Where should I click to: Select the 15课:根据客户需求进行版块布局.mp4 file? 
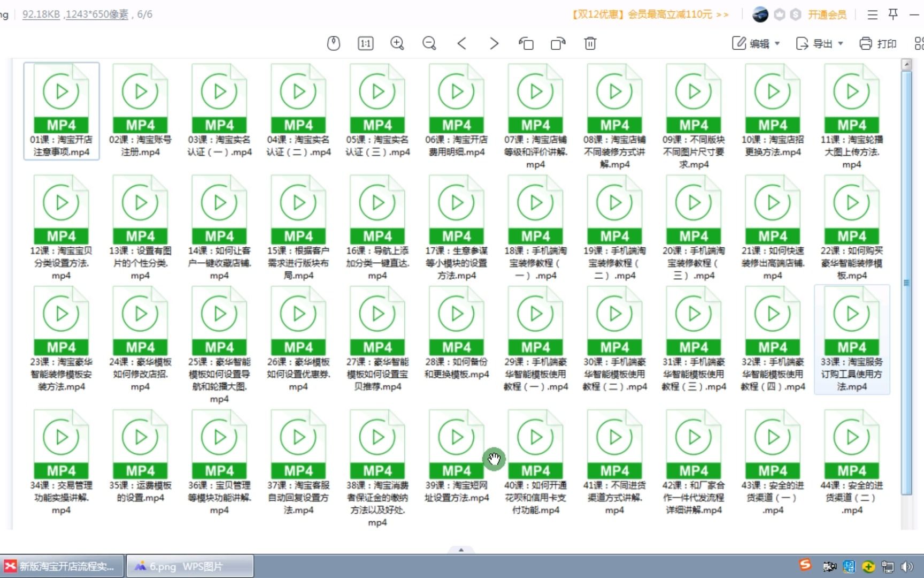(298, 227)
